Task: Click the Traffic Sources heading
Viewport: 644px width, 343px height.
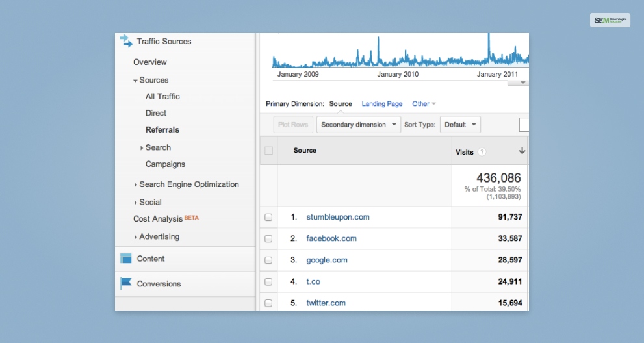Action: click(x=164, y=41)
